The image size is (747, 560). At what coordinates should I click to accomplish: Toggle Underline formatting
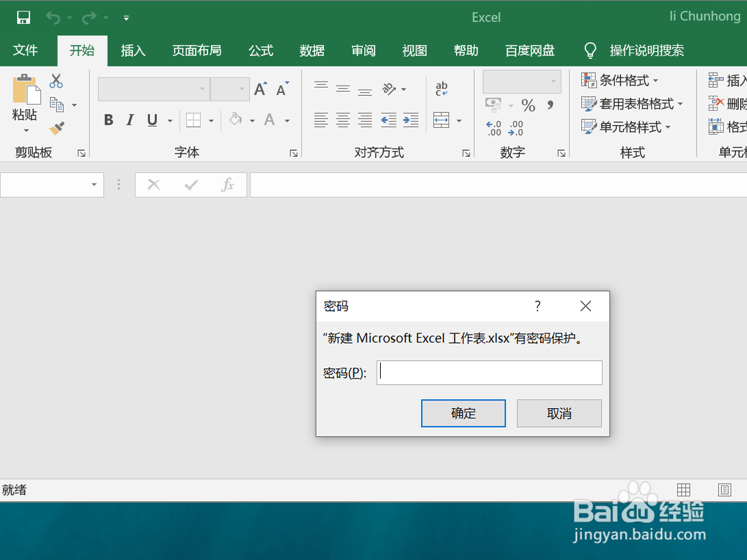coord(152,120)
